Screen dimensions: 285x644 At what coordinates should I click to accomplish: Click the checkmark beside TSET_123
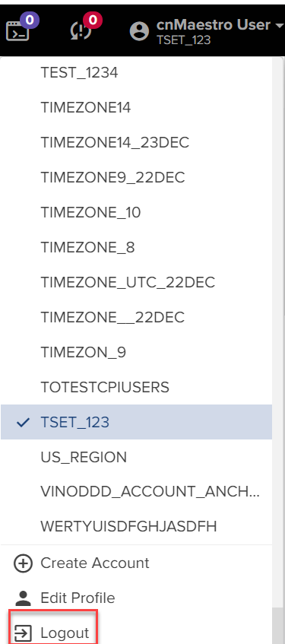coord(23,422)
